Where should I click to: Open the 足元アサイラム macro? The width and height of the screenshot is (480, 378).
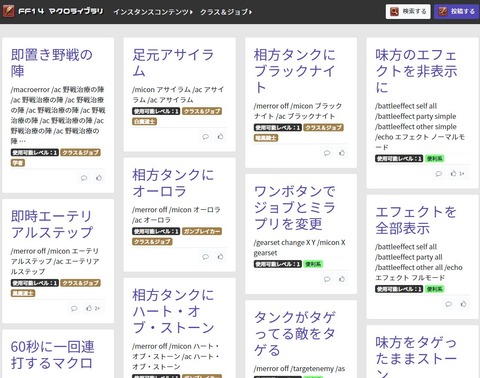(173, 63)
